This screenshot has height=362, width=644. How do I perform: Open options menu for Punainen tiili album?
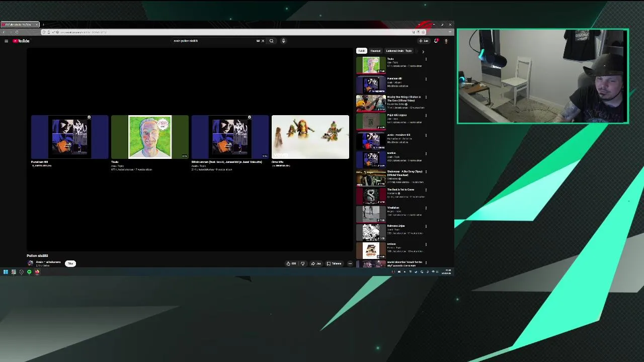[x=426, y=79]
